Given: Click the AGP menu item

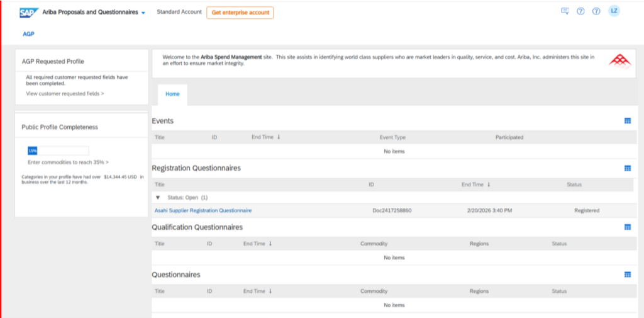Looking at the screenshot, I should click(x=28, y=34).
